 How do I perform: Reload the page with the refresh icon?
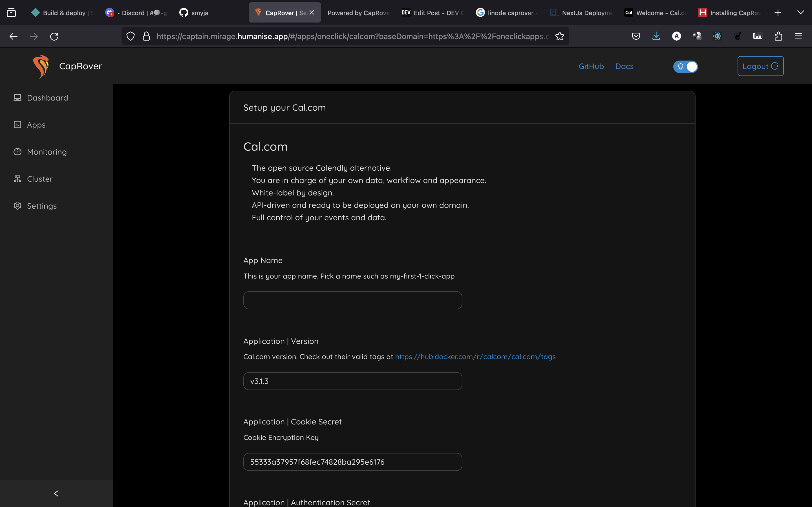click(54, 36)
